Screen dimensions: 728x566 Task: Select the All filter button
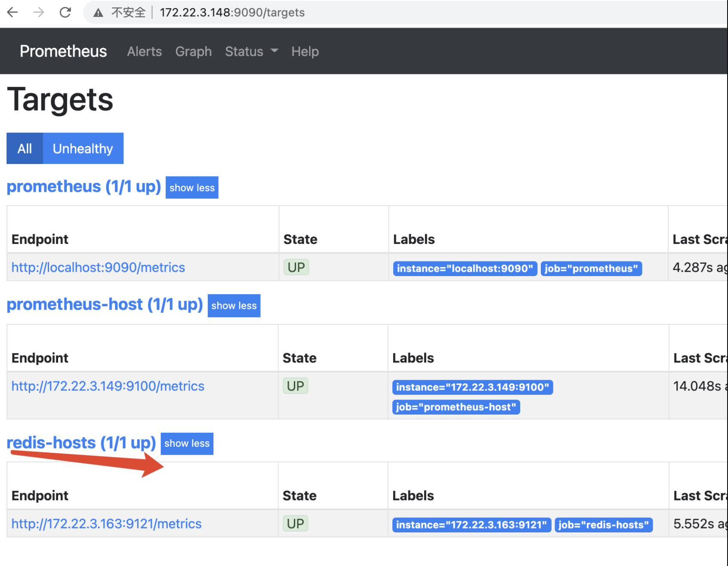pyautogui.click(x=25, y=148)
